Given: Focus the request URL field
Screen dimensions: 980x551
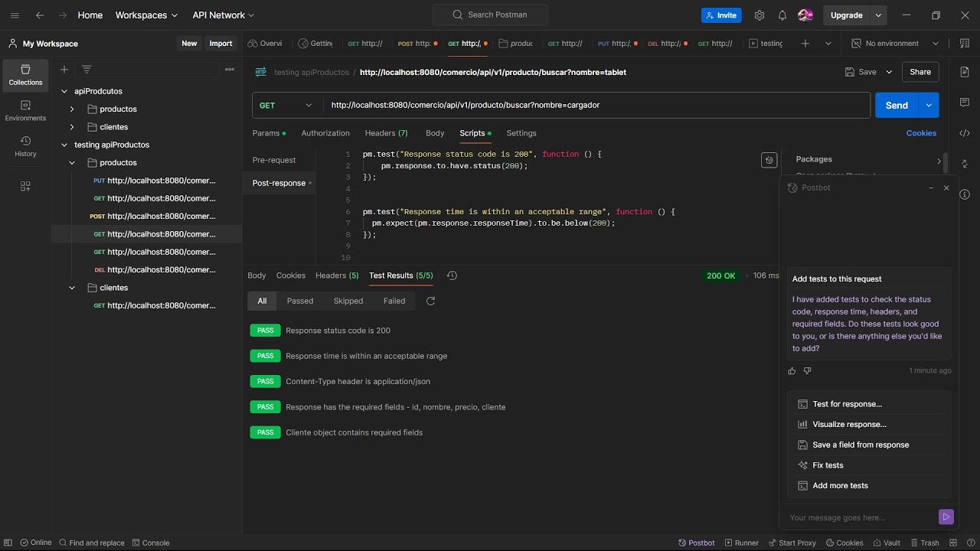Looking at the screenshot, I should point(596,106).
